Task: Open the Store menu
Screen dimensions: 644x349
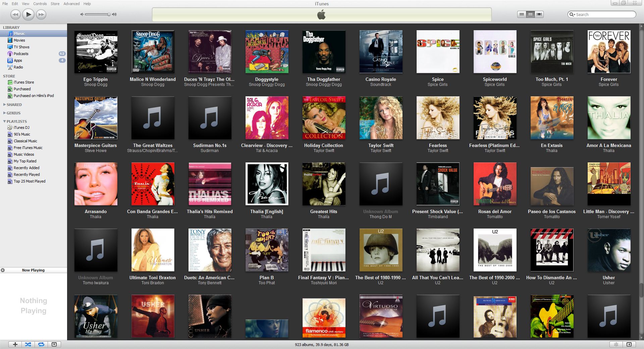Action: (x=55, y=4)
